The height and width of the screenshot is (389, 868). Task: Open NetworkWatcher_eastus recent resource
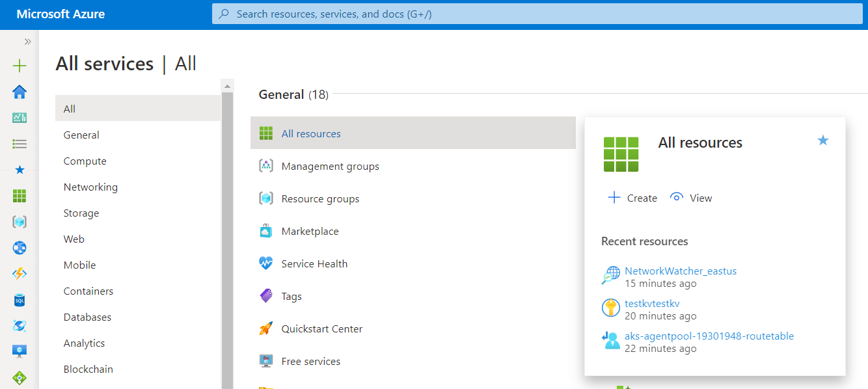[680, 271]
